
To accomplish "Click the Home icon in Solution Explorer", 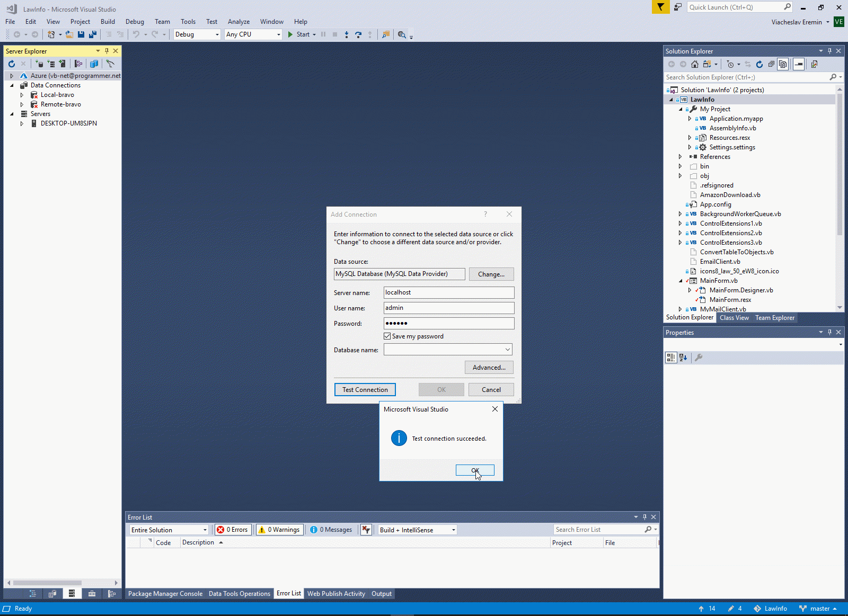I will click(x=695, y=64).
